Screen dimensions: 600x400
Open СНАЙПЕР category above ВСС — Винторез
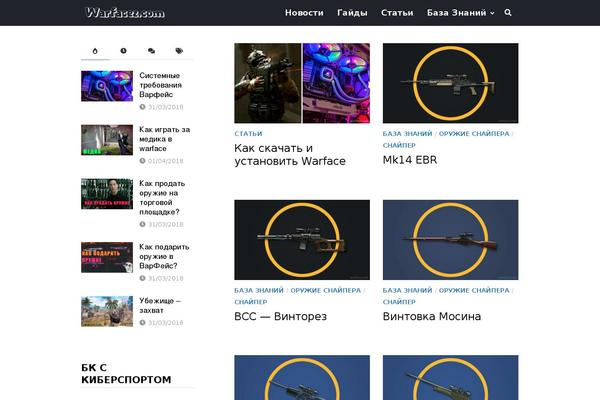251,302
